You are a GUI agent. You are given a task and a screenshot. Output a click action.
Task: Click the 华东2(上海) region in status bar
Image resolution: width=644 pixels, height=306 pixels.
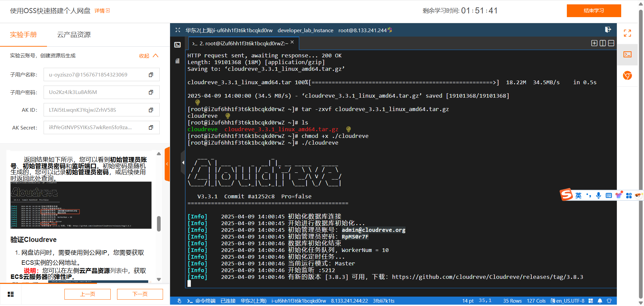(254, 301)
